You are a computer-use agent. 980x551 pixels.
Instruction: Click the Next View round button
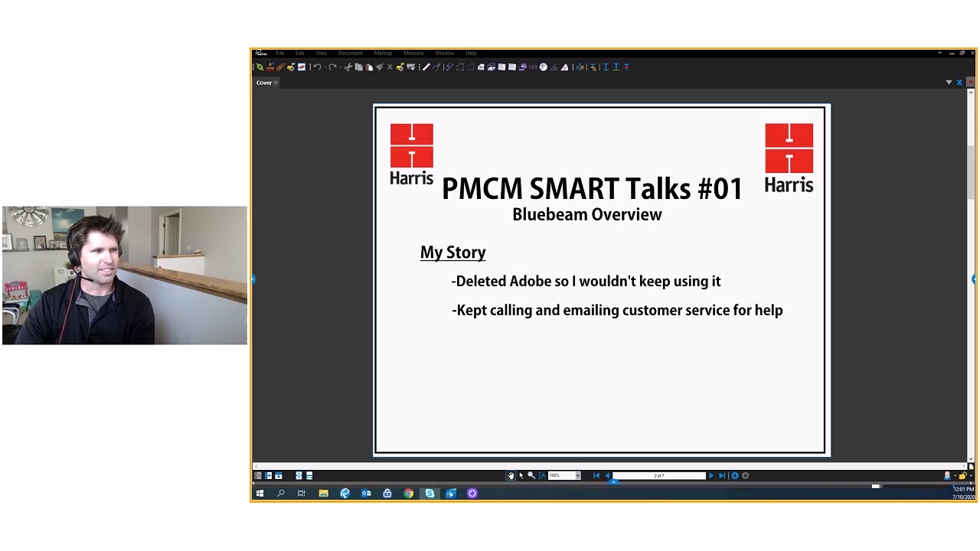coord(745,475)
